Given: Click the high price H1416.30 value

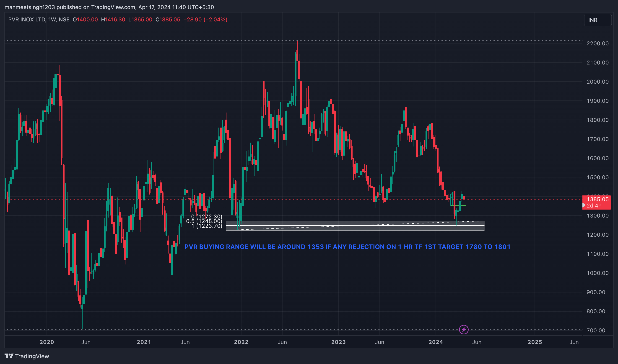Looking at the screenshot, I should click(x=113, y=20).
